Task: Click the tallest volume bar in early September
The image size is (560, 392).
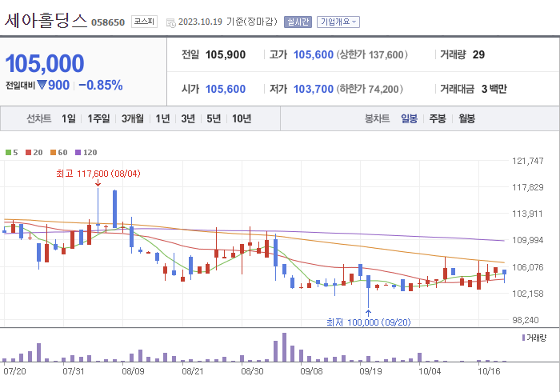Action: coord(284,347)
